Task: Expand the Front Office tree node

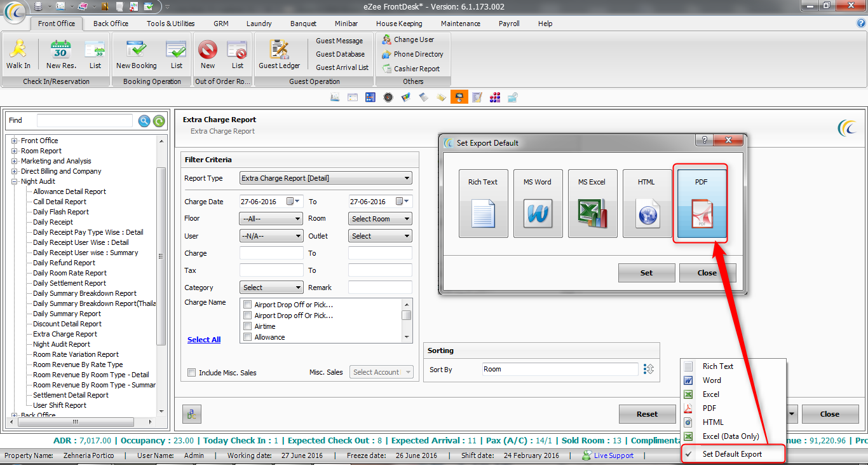Action: pos(14,141)
